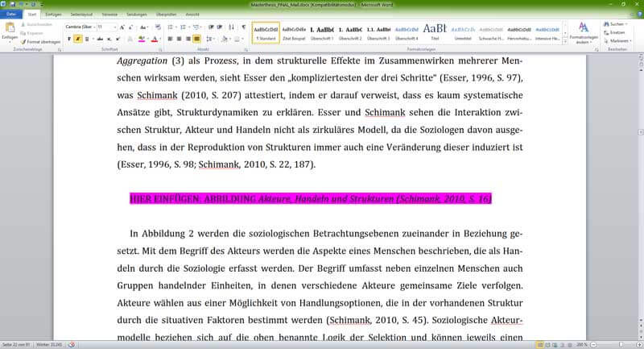Click the Save icon in quick access toolbar
This screenshot has width=644, height=349.
tap(12, 4)
